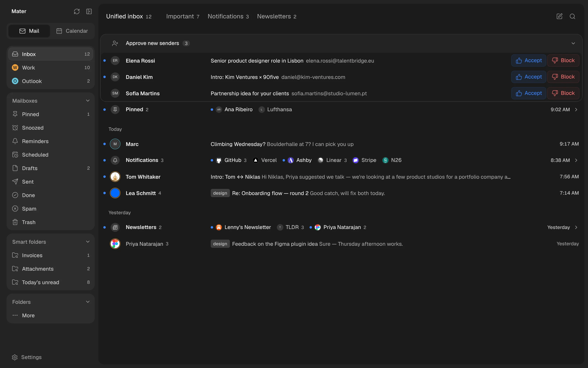Open the Invoices smart folder

tap(51, 255)
